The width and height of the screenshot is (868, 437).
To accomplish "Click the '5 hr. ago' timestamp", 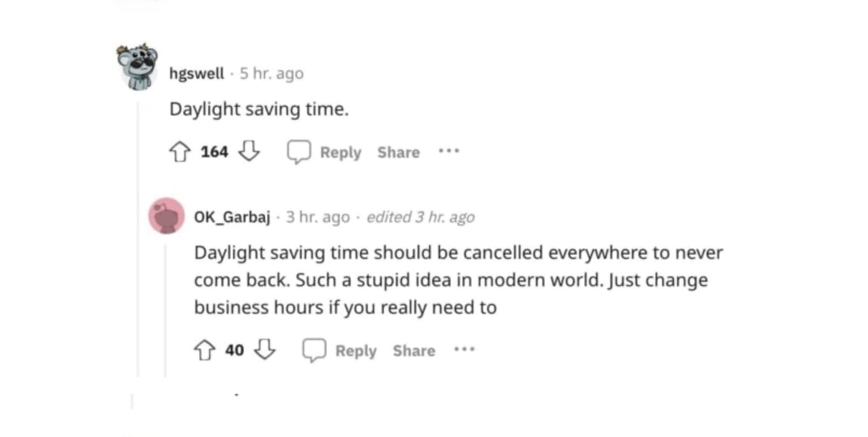I will pos(272,73).
